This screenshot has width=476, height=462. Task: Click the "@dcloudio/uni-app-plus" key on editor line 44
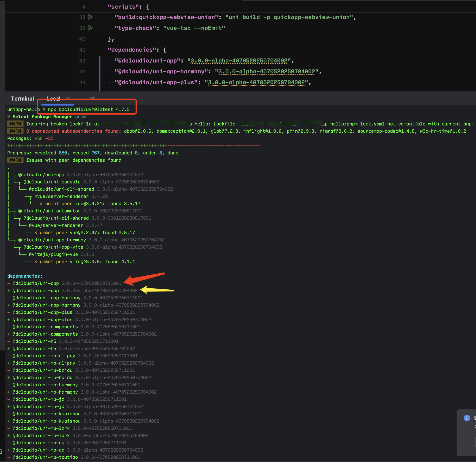pyautogui.click(x=156, y=83)
